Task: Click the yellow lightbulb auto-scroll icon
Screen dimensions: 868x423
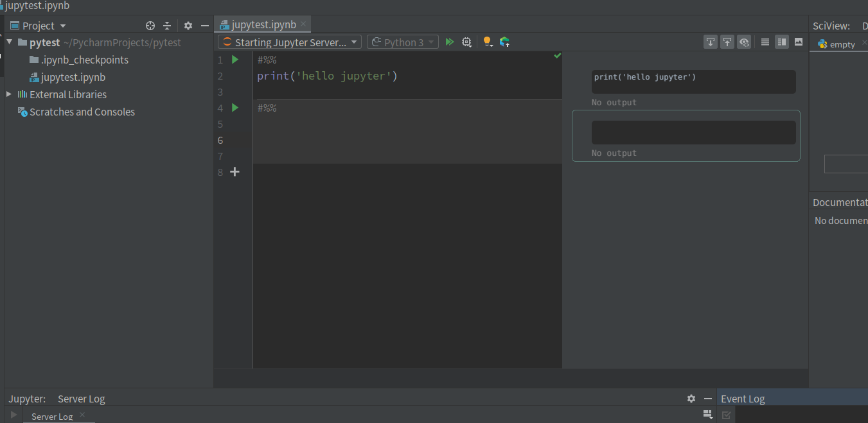Action: [x=488, y=42]
